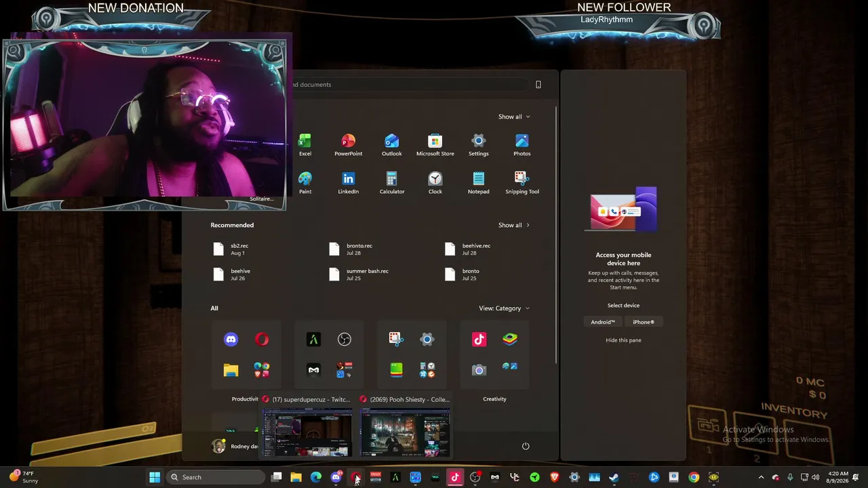This screenshot has width=868, height=488.
Task: Open Steam from the taskbar
Action: (x=614, y=477)
